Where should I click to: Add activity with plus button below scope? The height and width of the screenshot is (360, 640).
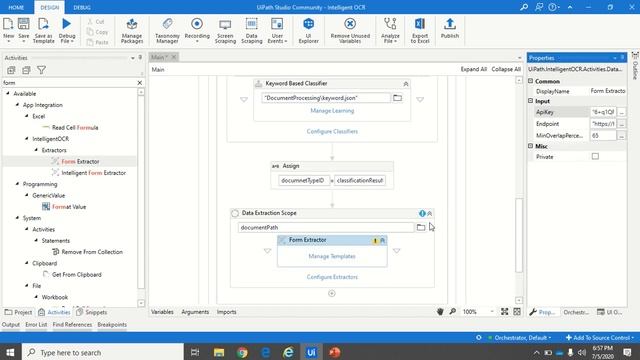click(331, 293)
